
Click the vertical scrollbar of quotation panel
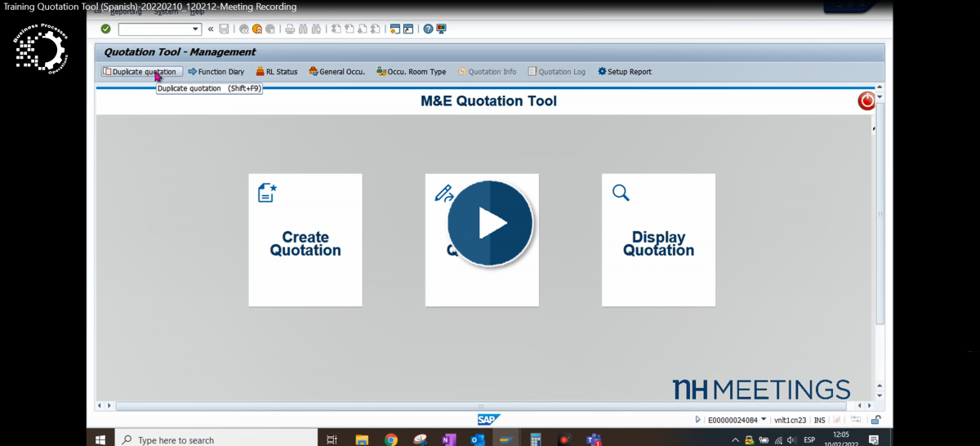[880, 212]
